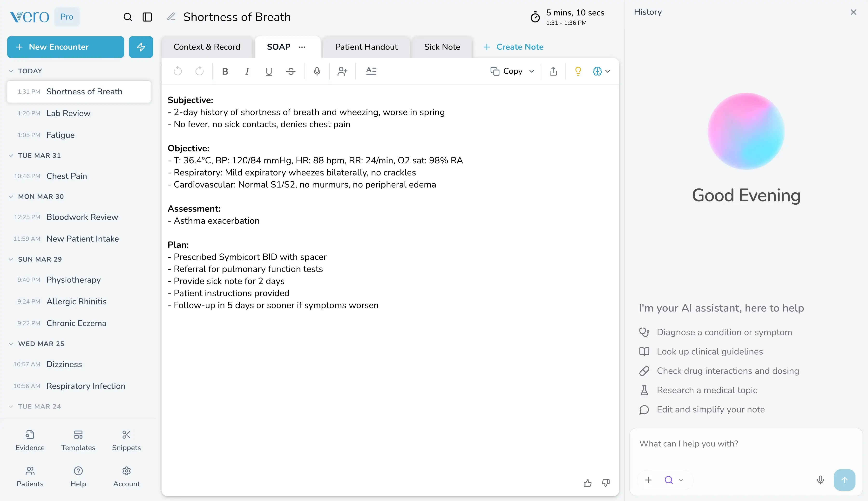Image resolution: width=868 pixels, height=501 pixels.
Task: Open the Sick Note tab
Action: click(x=442, y=47)
